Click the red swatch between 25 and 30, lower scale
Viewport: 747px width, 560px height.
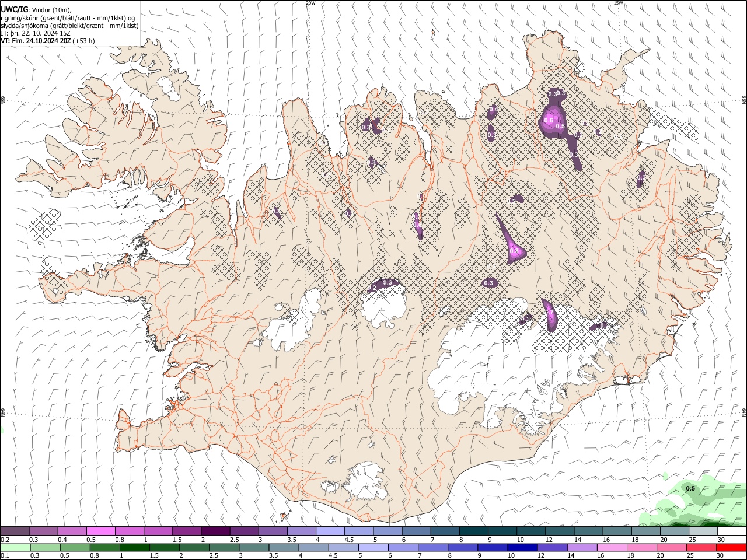coord(701,547)
